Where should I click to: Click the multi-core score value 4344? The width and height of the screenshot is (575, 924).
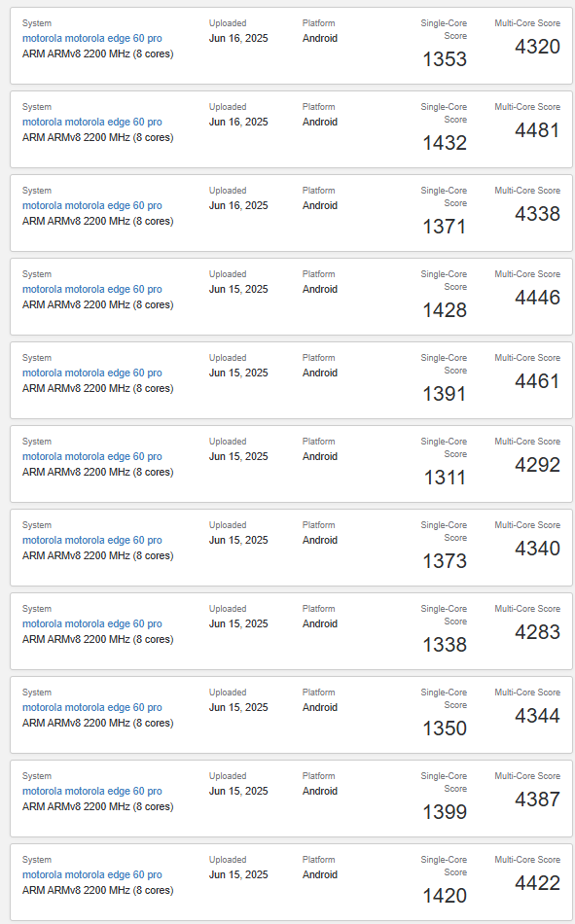pos(537,716)
